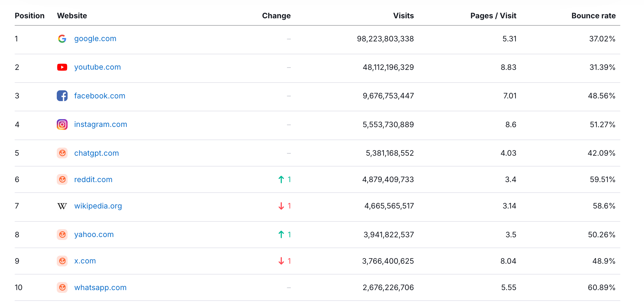
Task: Click bounce rate 42.09% for chatgpt.com
Action: point(602,153)
